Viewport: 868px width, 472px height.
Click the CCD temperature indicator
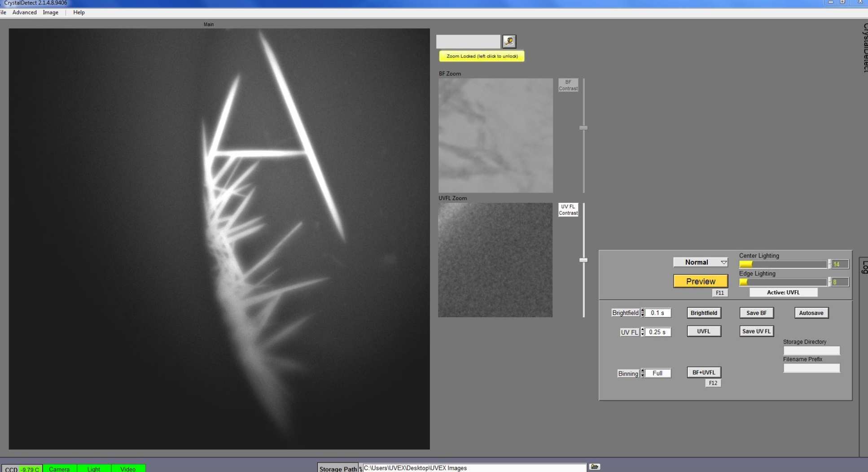[22, 469]
